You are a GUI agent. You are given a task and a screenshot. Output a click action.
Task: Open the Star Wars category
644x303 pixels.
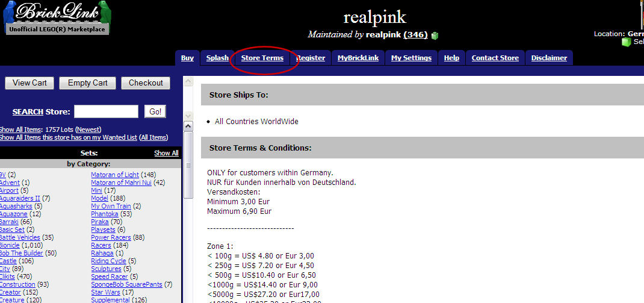click(105, 292)
